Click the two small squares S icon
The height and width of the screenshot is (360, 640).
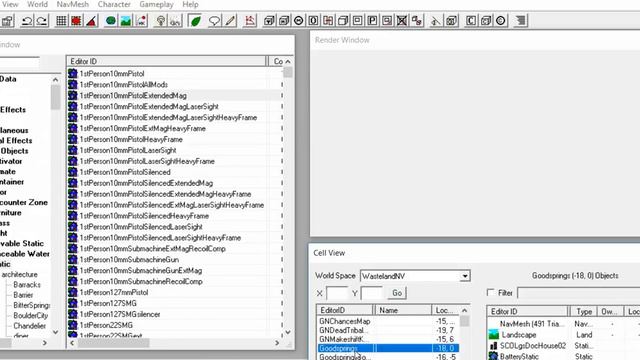pos(417,20)
